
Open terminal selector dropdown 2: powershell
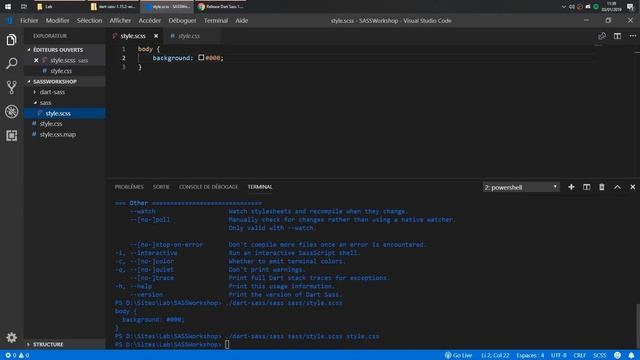click(x=521, y=187)
